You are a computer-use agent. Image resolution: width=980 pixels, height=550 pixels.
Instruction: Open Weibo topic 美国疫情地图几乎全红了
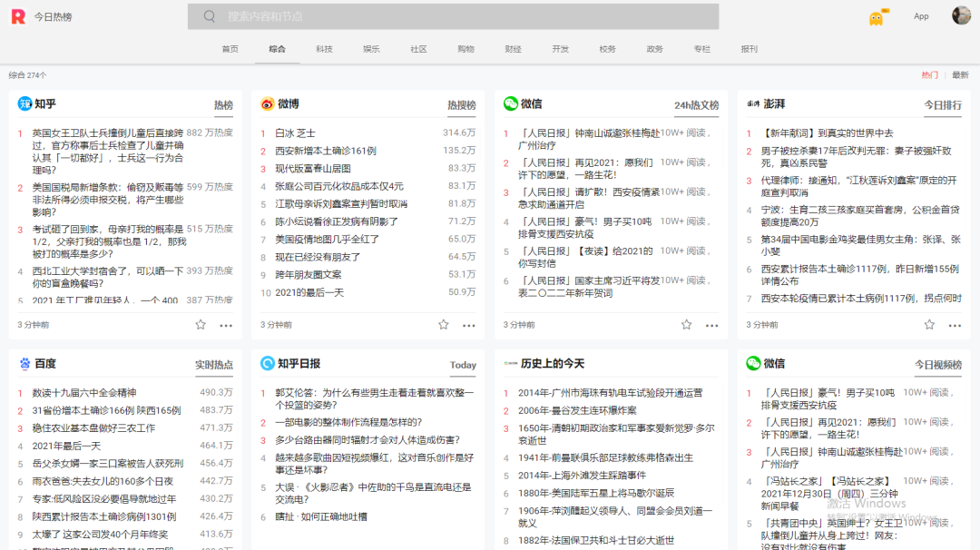[327, 239]
